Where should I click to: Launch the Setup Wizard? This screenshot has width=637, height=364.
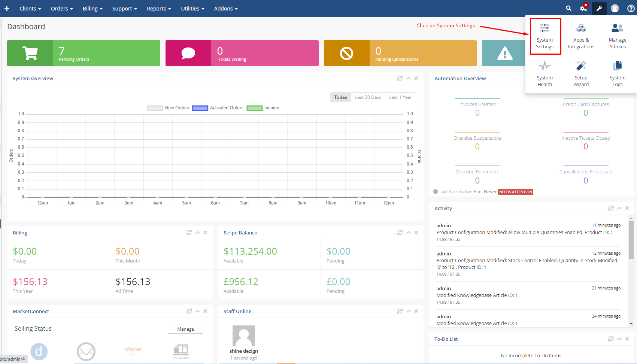point(581,74)
